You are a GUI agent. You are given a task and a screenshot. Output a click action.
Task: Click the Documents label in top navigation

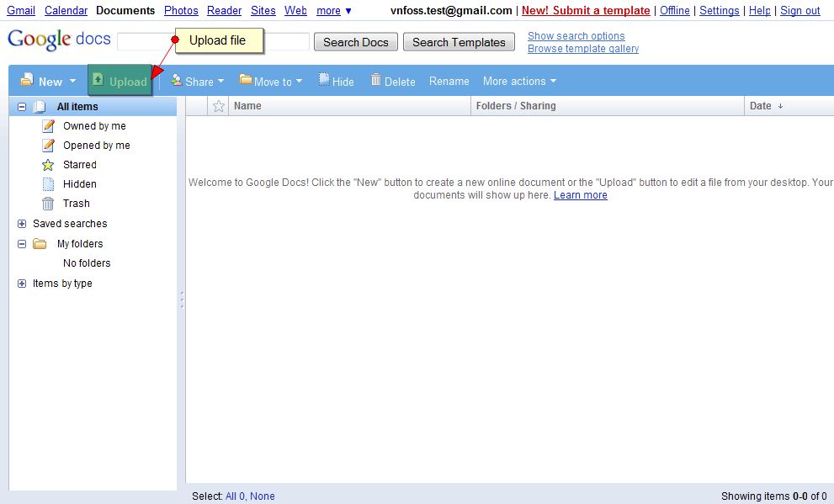point(125,11)
